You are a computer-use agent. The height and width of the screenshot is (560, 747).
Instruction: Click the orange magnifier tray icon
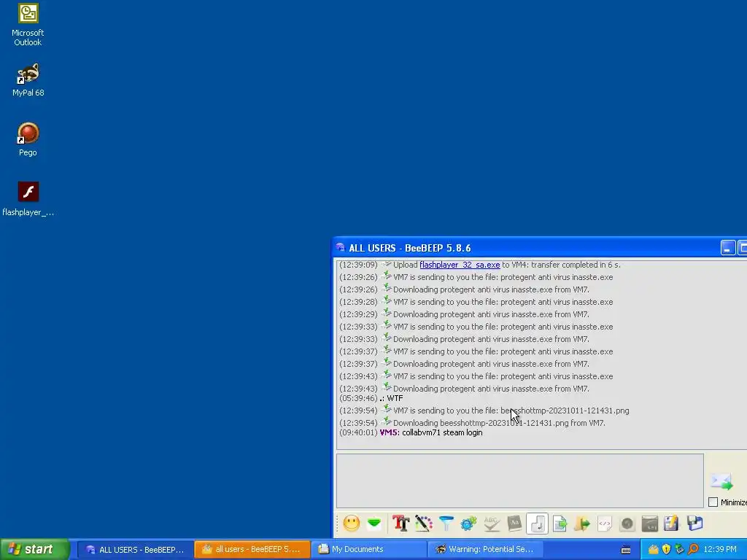point(693,550)
